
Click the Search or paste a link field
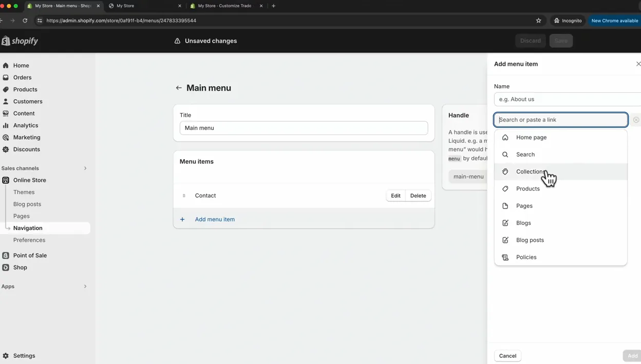pos(561,120)
